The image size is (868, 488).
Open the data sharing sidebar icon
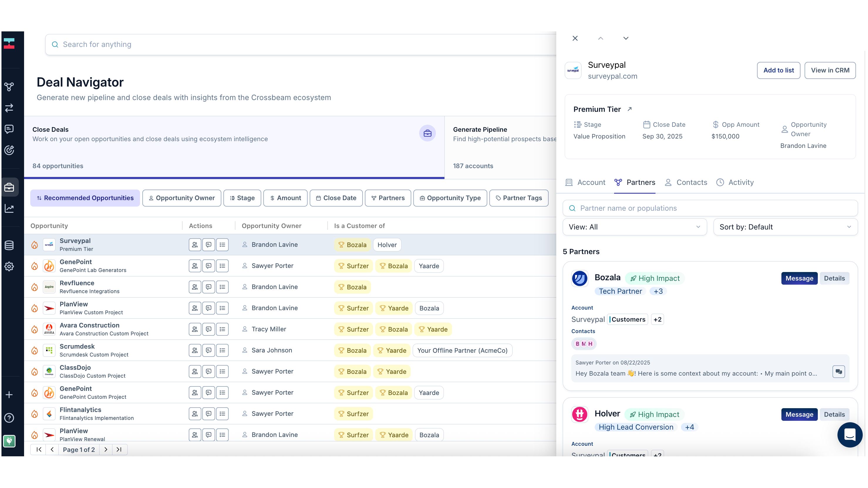(x=9, y=108)
